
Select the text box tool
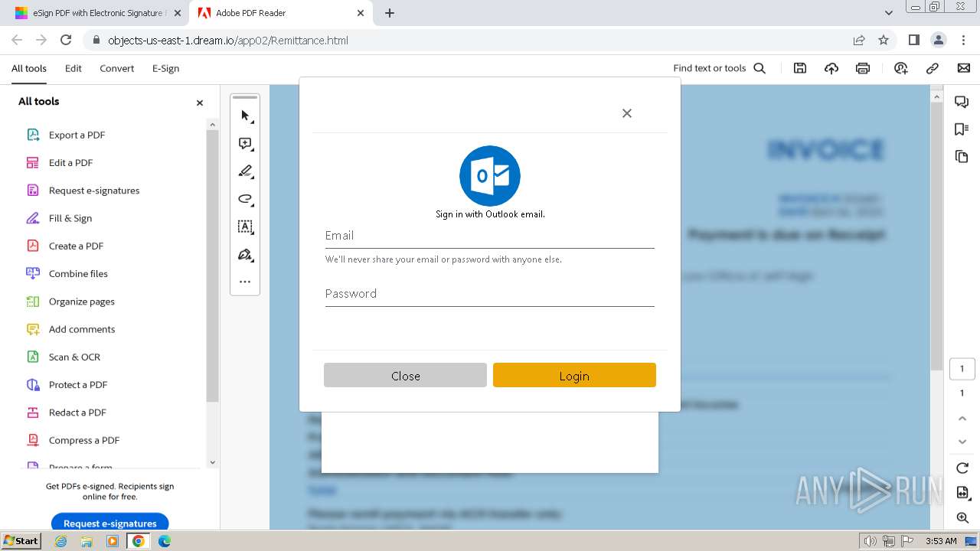[245, 227]
